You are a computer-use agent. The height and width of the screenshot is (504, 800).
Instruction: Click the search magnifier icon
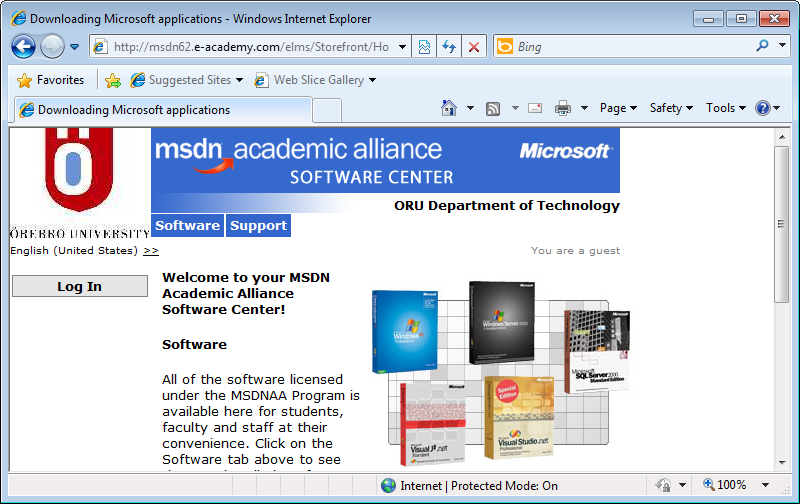(762, 46)
